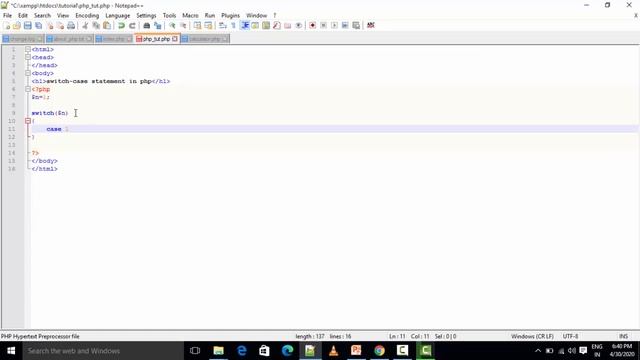Click the Copy toolbar icon
The image size is (640, 360).
pos(96,25)
